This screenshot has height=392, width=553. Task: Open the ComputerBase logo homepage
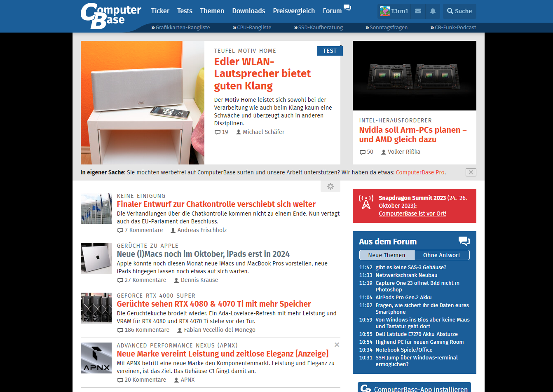pos(111,16)
